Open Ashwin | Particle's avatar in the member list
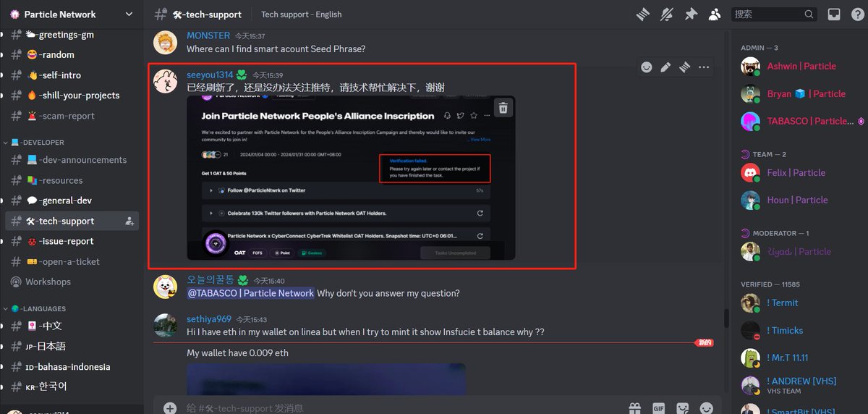This screenshot has width=868, height=414. [x=751, y=66]
